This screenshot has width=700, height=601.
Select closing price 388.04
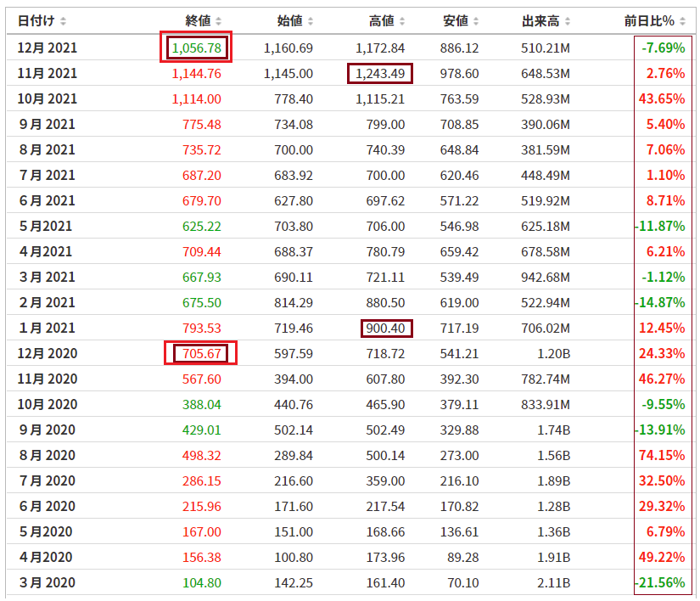tap(202, 405)
